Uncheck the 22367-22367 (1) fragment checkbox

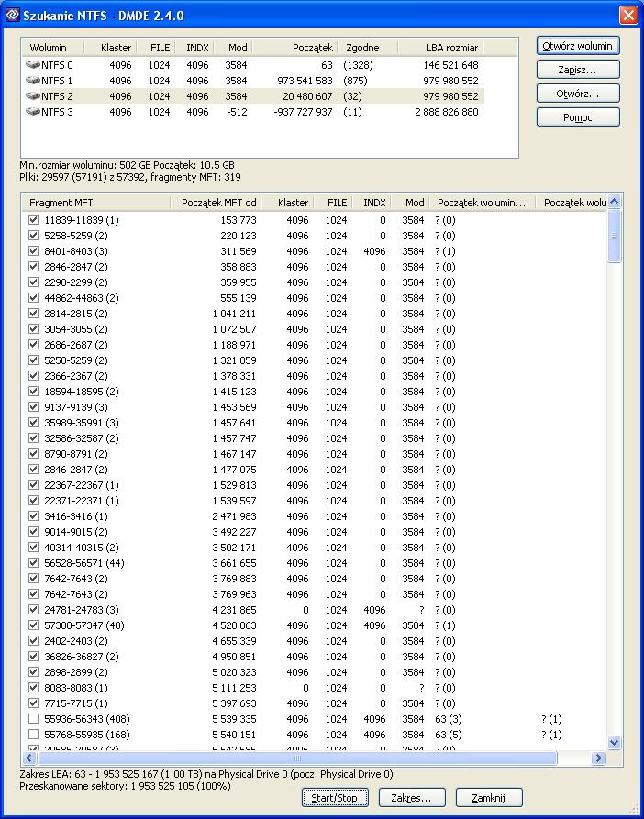point(33,485)
